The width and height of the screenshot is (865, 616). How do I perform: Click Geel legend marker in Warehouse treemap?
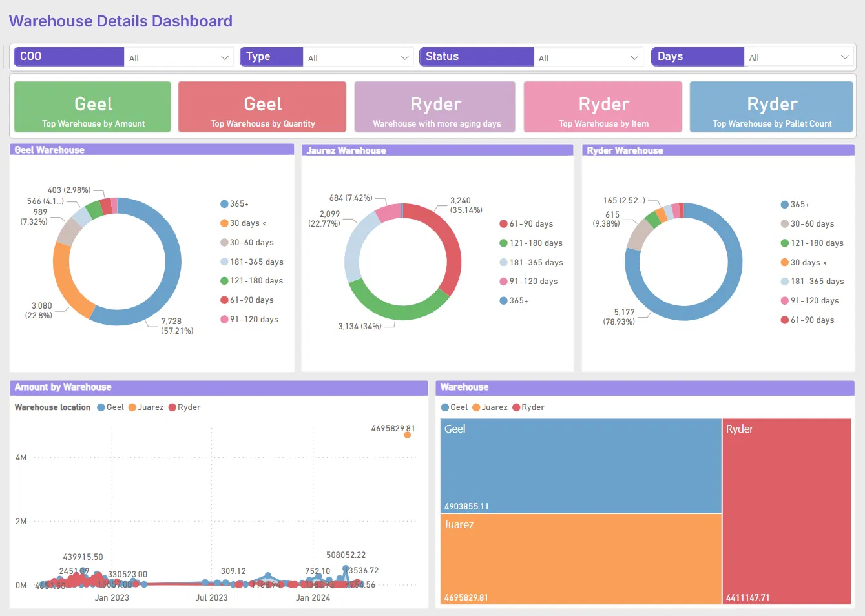coord(445,407)
